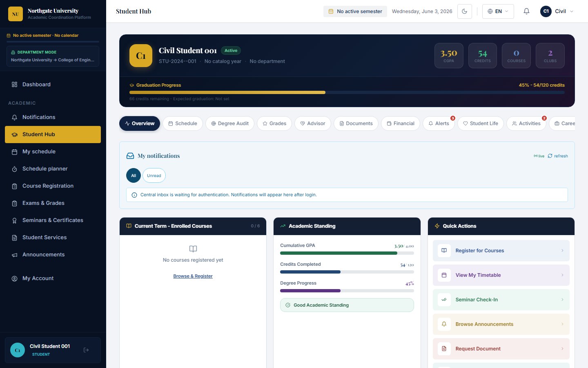The width and height of the screenshot is (588, 368).
Task: Click the Credits Completed progress bar
Action: click(347, 272)
